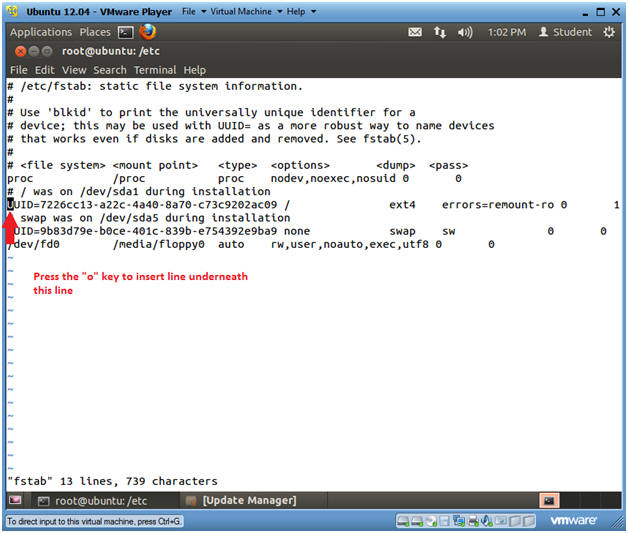Open the sound volume indicator
This screenshot has height=533, width=628.
click(x=465, y=32)
